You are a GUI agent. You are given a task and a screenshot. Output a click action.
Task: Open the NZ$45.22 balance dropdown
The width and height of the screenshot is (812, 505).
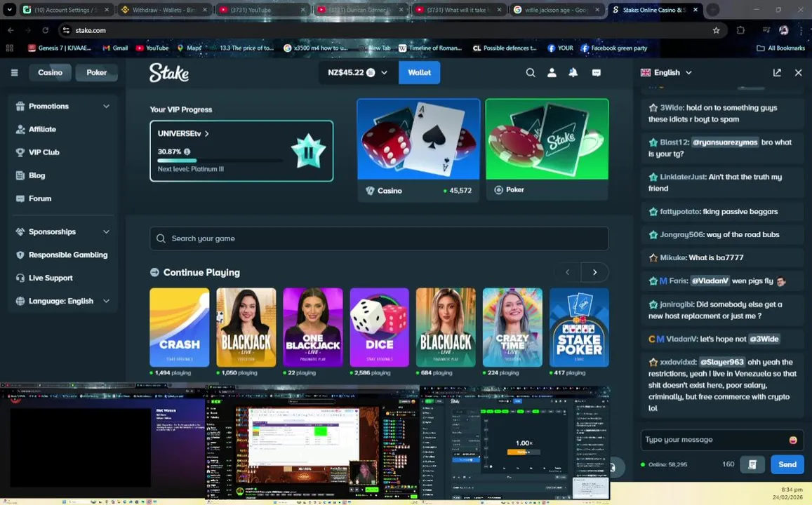click(359, 72)
